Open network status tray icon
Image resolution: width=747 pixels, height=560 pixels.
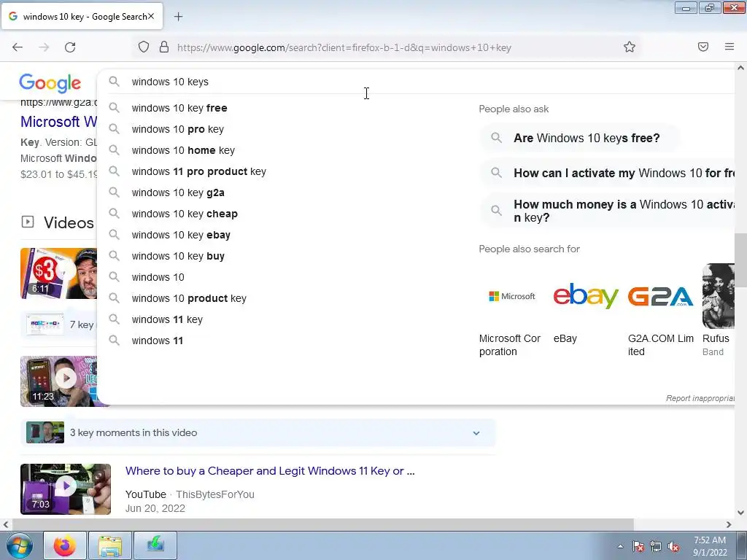pos(656,546)
